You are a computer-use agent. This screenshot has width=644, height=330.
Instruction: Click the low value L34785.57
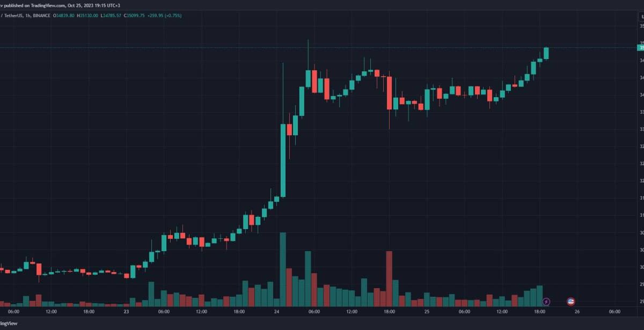112,16
